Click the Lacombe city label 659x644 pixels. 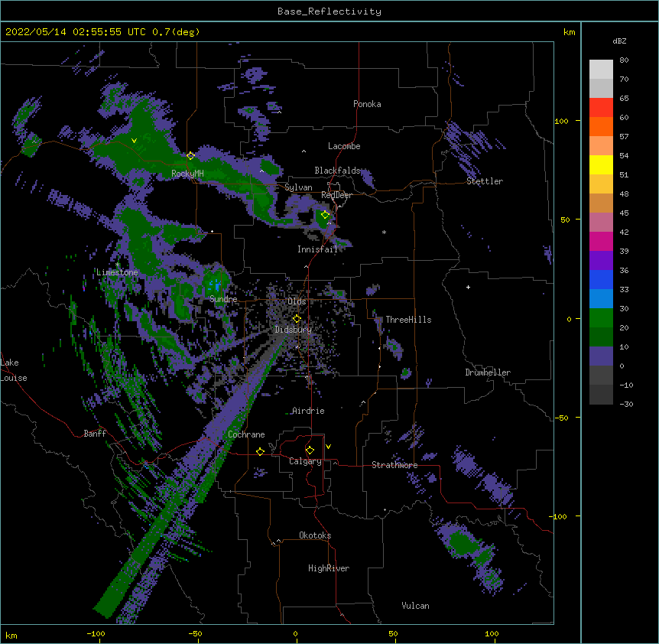click(x=344, y=146)
